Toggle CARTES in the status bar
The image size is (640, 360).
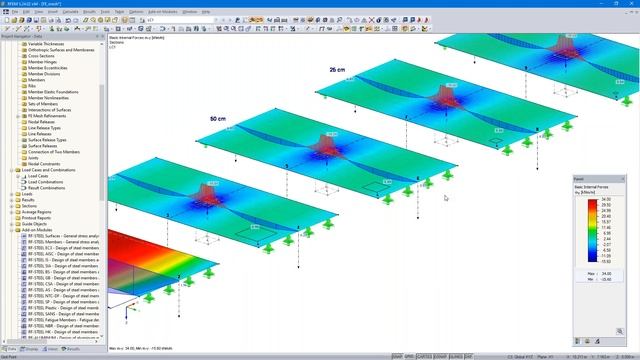tap(424, 357)
